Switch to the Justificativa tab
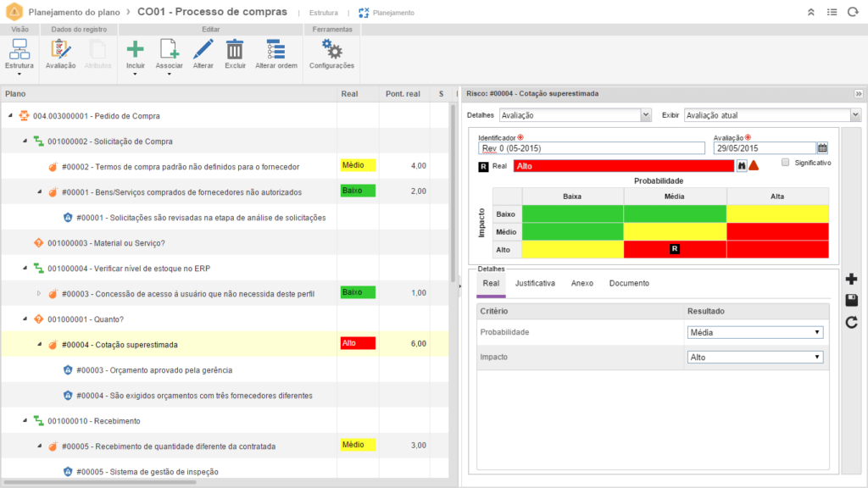This screenshot has height=488, width=868. (535, 283)
